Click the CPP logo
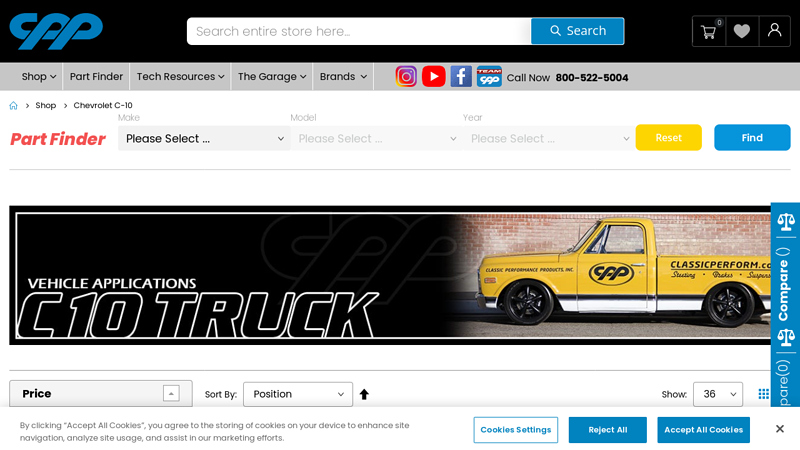This screenshot has height=450, width=800. tap(56, 32)
